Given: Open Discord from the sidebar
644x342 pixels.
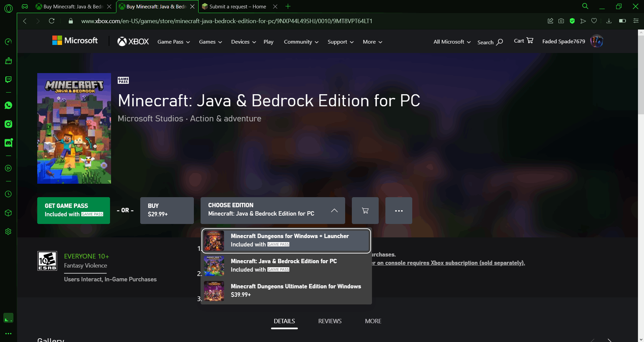Looking at the screenshot, I should 8,143.
